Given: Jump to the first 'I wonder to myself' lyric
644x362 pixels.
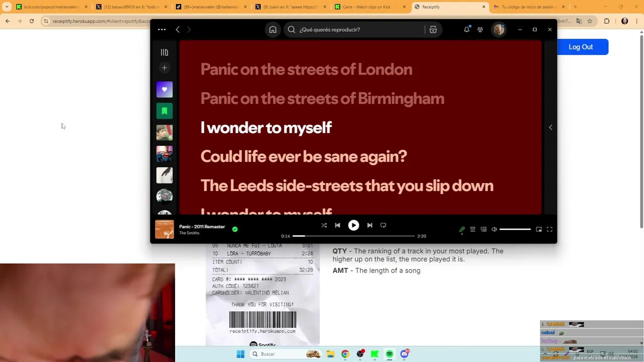Looking at the screenshot, I should pos(266,128).
